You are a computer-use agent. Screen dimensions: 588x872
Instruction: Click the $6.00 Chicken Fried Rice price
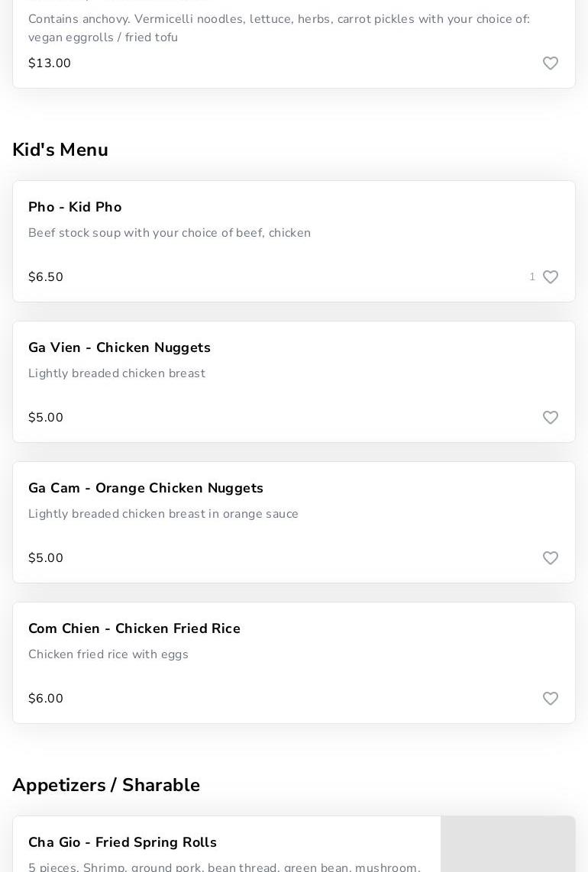pos(46,699)
